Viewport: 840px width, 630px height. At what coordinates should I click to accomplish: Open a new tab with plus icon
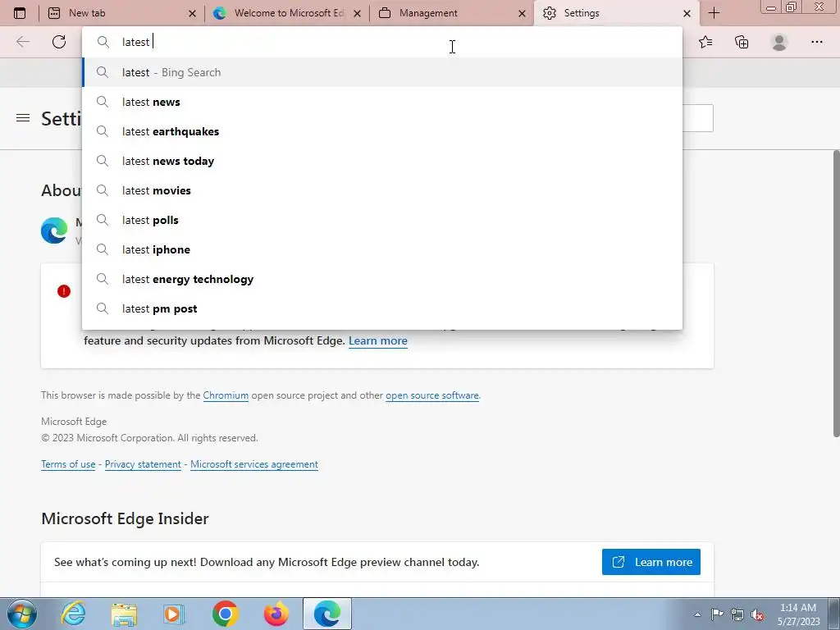coord(714,13)
